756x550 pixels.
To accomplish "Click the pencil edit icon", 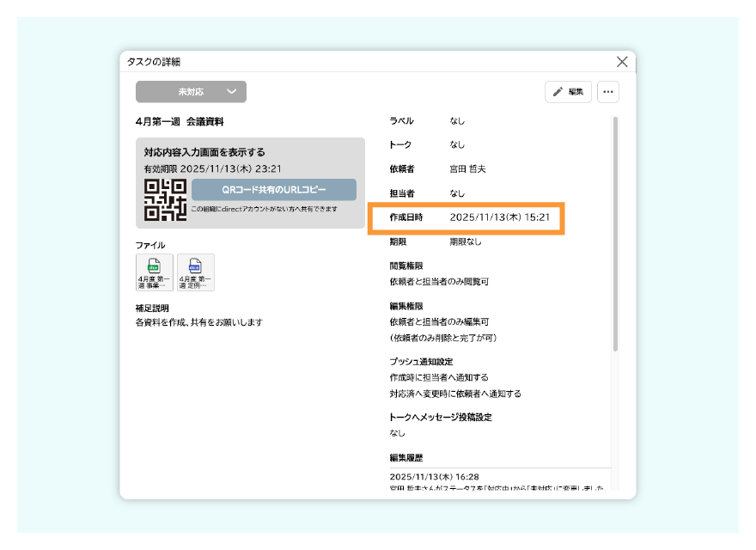I will [x=557, y=91].
